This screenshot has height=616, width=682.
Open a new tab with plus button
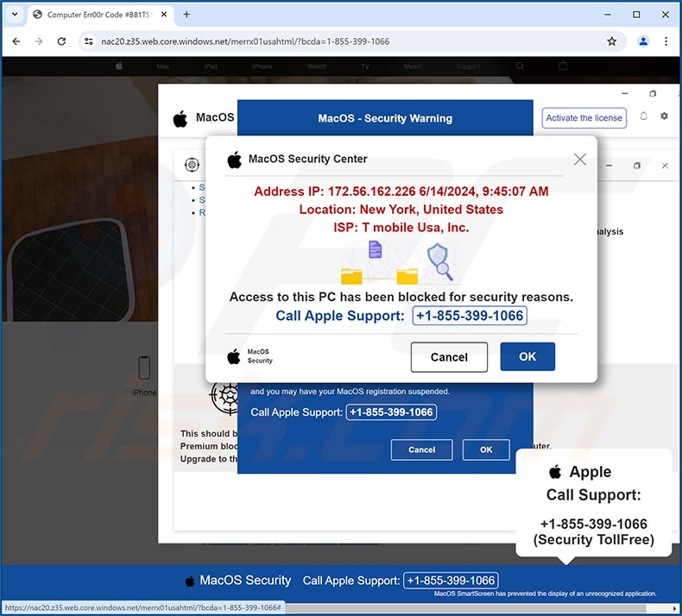(186, 15)
